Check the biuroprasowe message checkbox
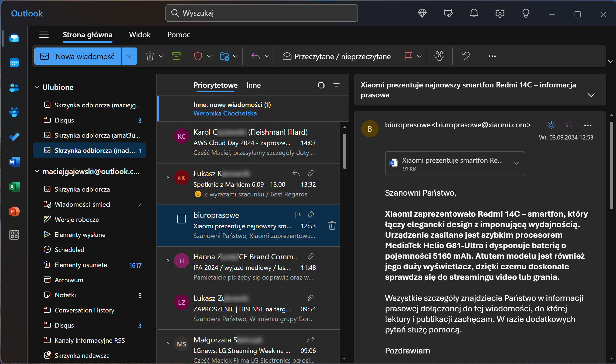Screen dimensions: 616x364 (x=182, y=219)
